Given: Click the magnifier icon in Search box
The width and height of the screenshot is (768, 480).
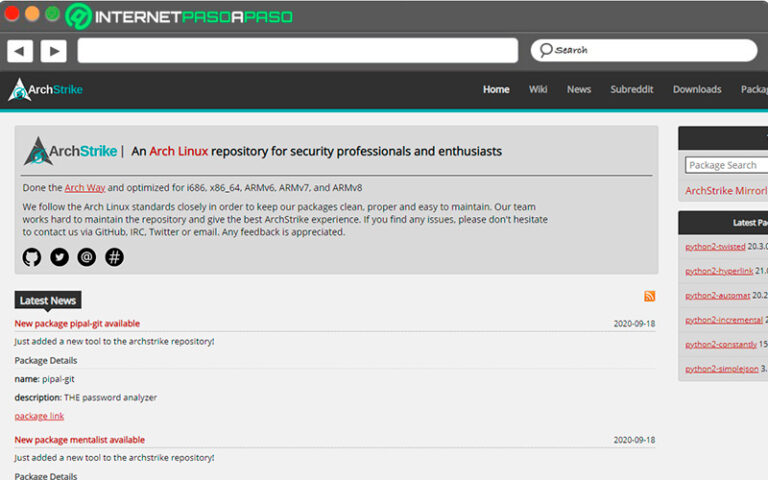Looking at the screenshot, I should point(545,50).
